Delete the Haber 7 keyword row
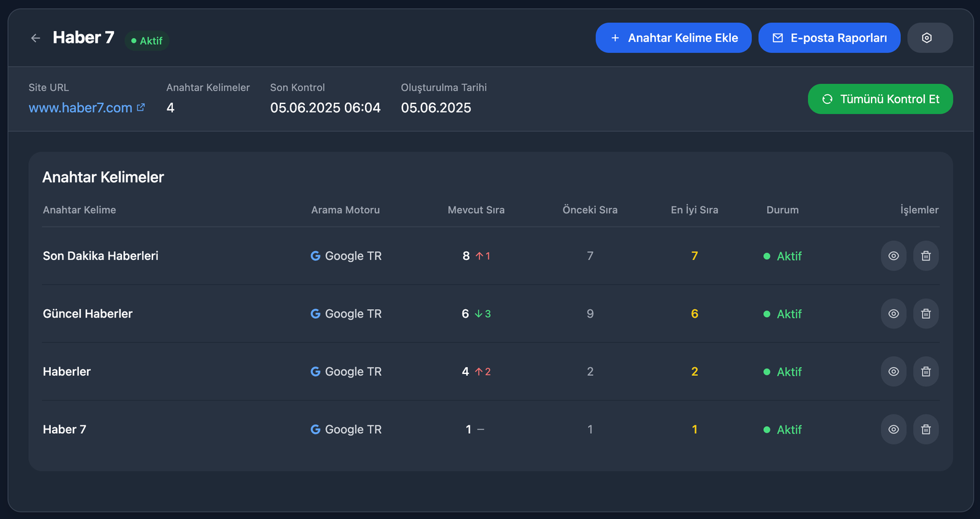The image size is (980, 519). tap(926, 430)
